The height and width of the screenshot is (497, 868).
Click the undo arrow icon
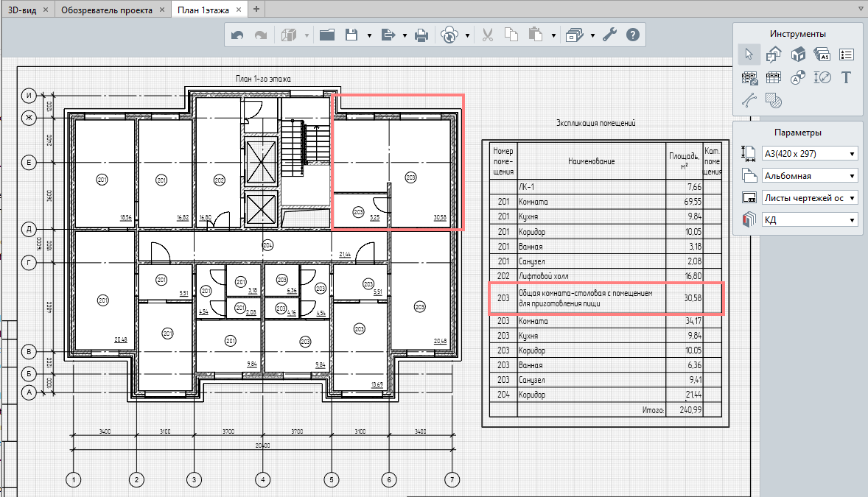click(x=237, y=35)
